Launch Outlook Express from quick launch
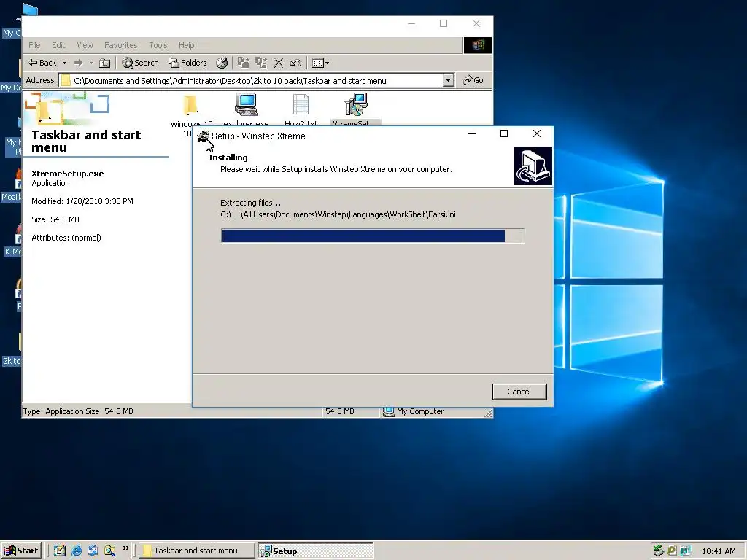Image resolution: width=747 pixels, height=560 pixels. (x=93, y=551)
